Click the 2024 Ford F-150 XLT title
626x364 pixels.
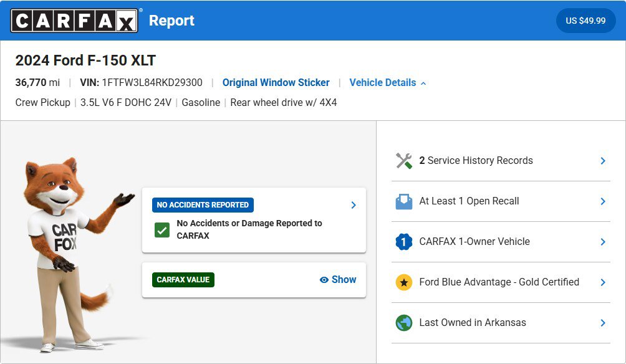pyautogui.click(x=85, y=60)
